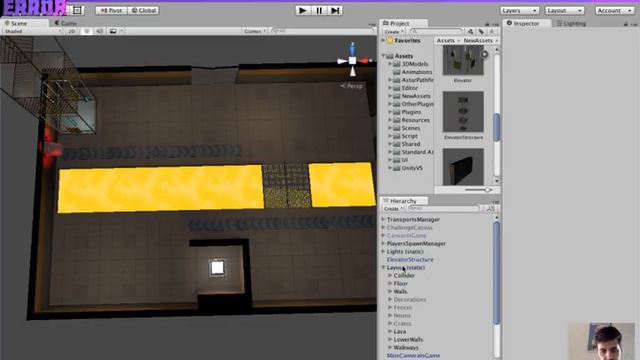This screenshot has height=360, width=640.
Task: Select the Resources folder
Action: pos(416,120)
